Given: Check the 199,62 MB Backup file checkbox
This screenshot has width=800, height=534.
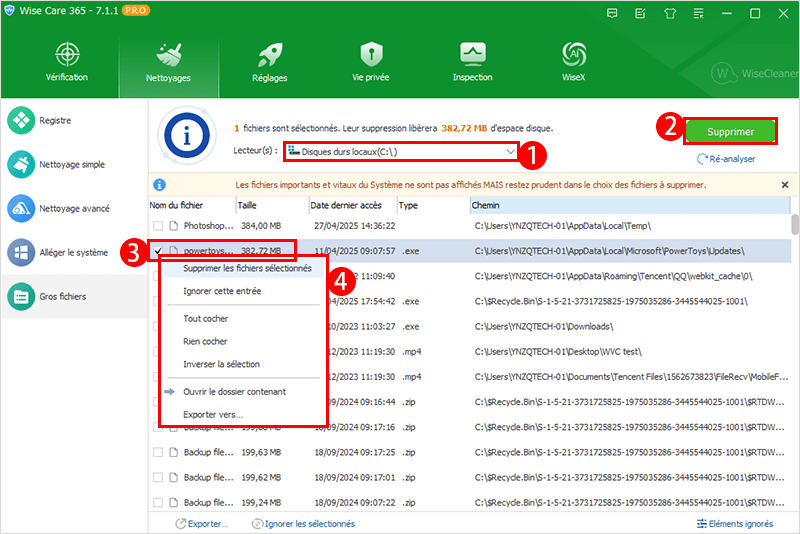Looking at the screenshot, I should [x=158, y=477].
